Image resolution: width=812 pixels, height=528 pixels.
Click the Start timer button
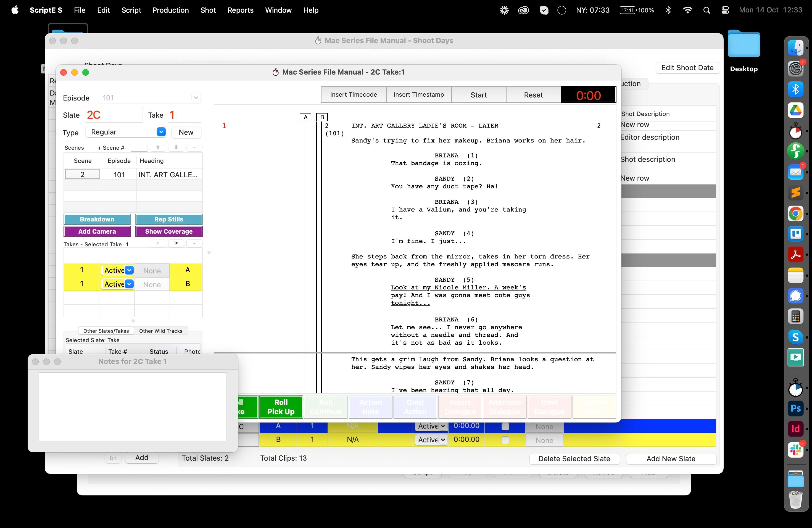[x=479, y=95]
